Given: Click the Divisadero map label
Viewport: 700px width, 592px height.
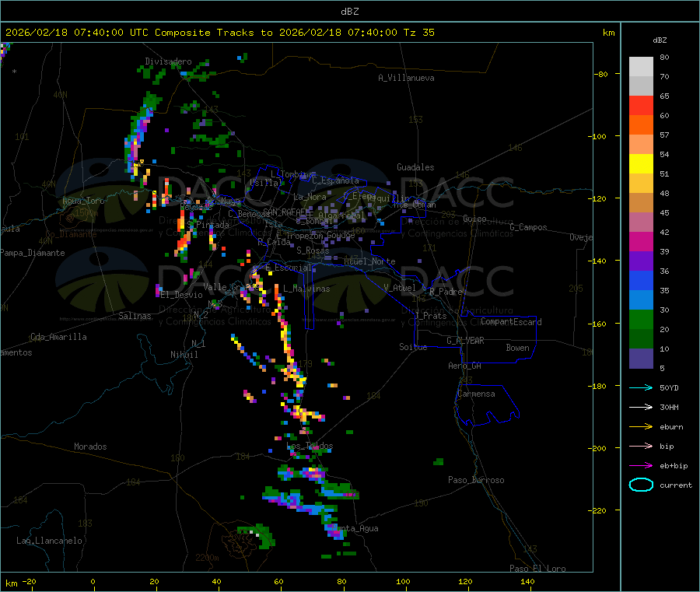Looking at the screenshot, I should [168, 61].
